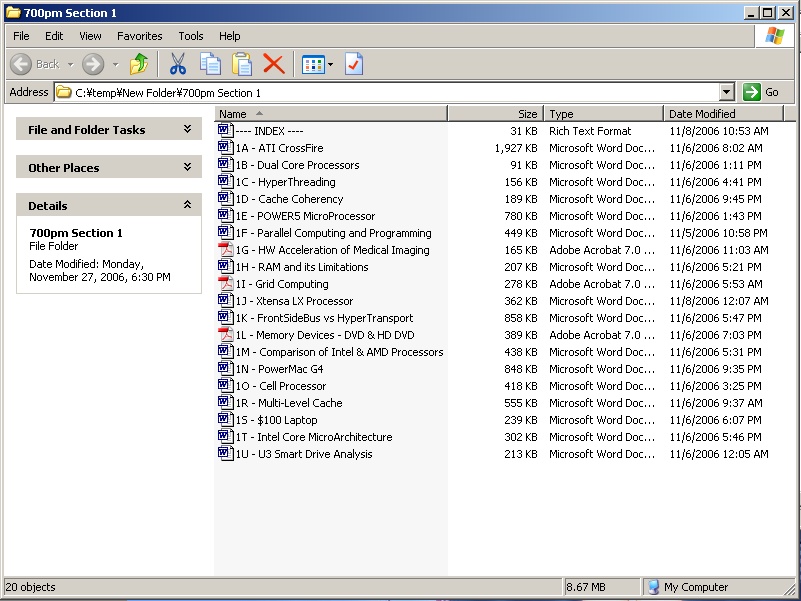Select the icon for ---- INDEX ---- file
The image size is (801, 601).
[x=225, y=131]
